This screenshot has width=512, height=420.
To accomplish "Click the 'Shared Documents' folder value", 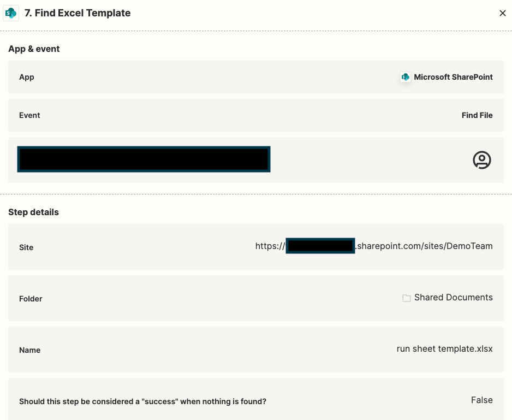I will click(453, 298).
